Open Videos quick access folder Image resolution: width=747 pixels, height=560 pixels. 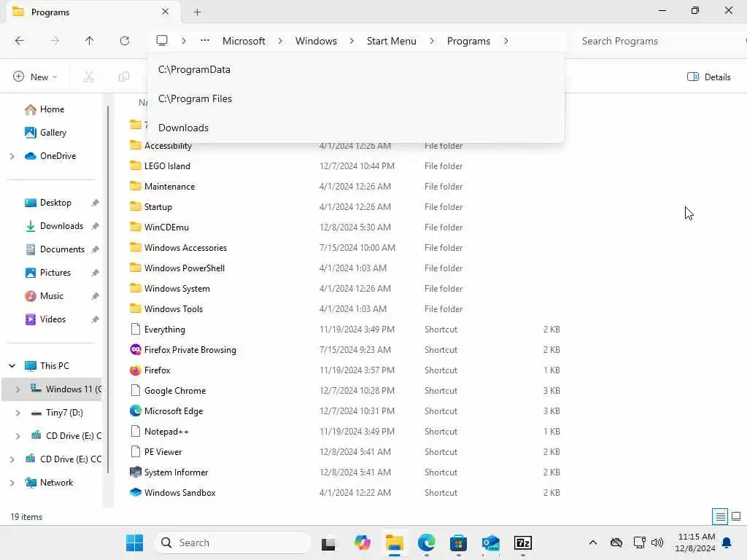[53, 319]
